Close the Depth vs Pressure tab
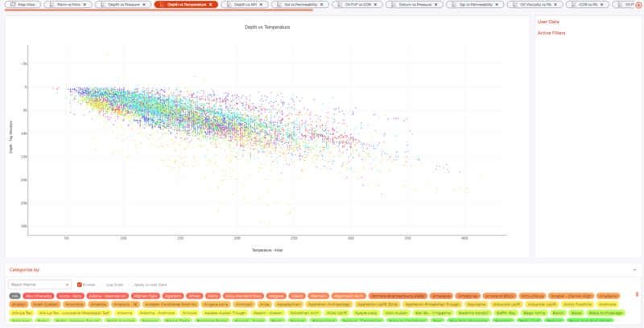Screen dimensions: 644x328 146,5
